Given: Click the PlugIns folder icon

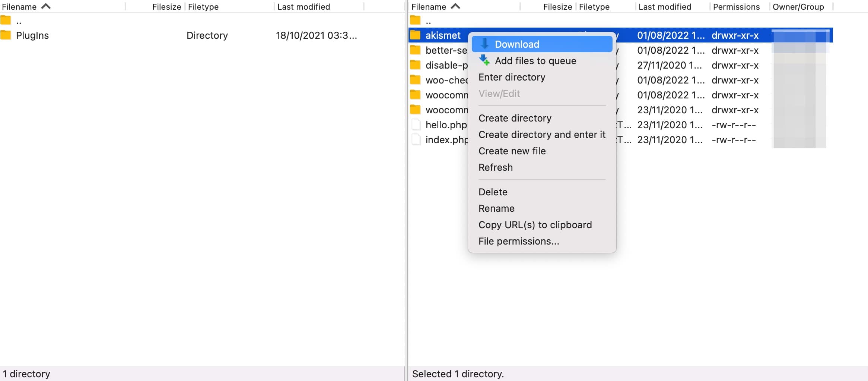Looking at the screenshot, I should tap(6, 35).
